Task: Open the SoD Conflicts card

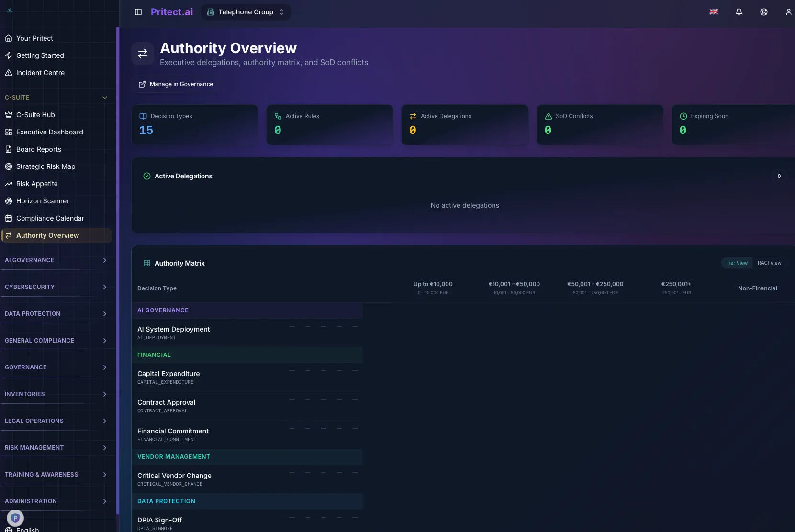Action: point(600,125)
